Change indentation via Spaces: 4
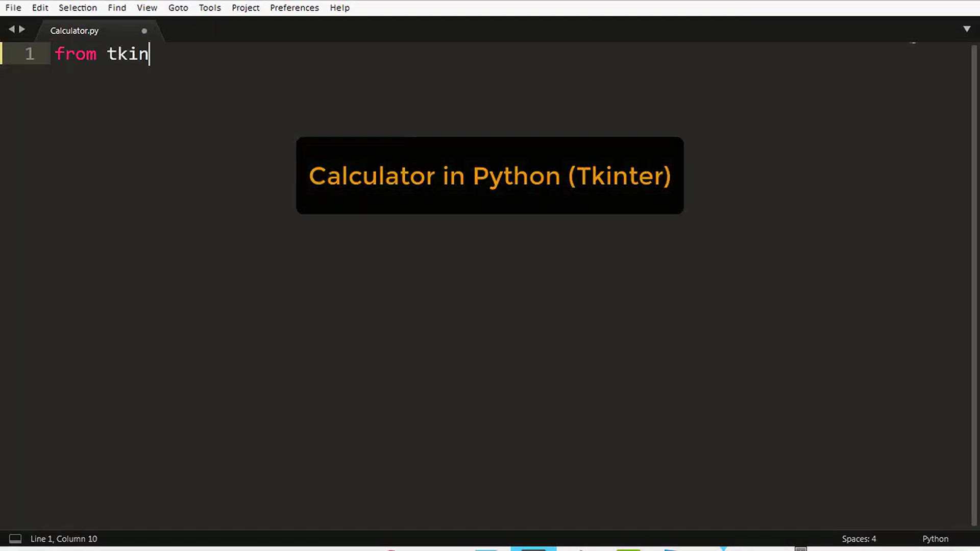Screen dimensions: 980x551 point(859,539)
